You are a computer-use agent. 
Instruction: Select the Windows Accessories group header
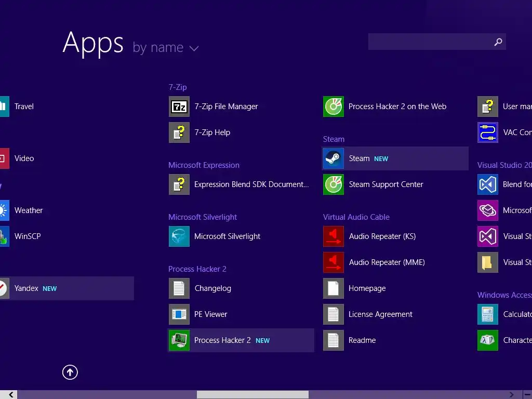point(504,295)
